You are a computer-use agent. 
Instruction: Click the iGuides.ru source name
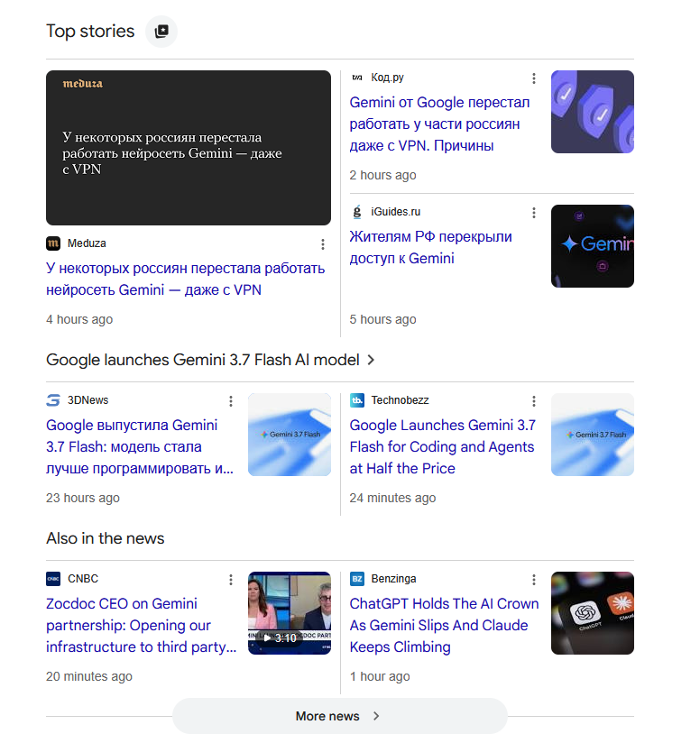(396, 212)
